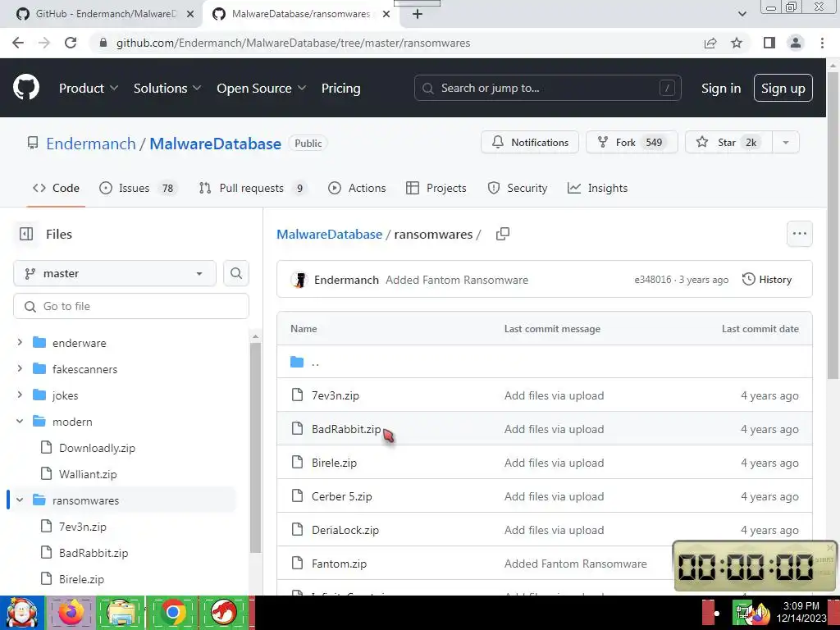Open the Pull requests tab
The height and width of the screenshot is (630, 840).
coord(254,188)
